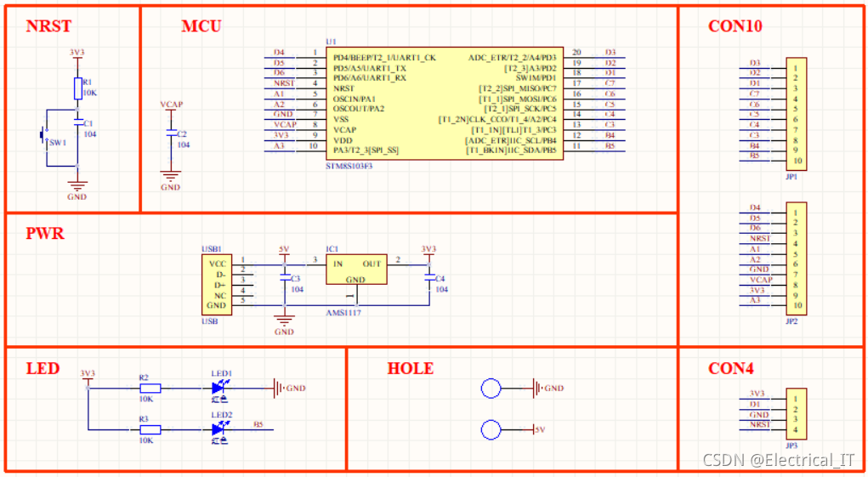Select capacitor C2 symbol in MCU block
This screenshot has width=868, height=477.
[x=171, y=133]
